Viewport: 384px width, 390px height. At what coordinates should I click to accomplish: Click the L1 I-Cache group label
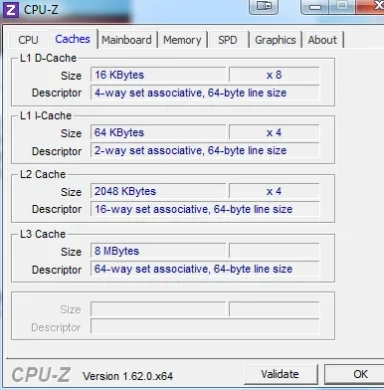[x=46, y=116]
